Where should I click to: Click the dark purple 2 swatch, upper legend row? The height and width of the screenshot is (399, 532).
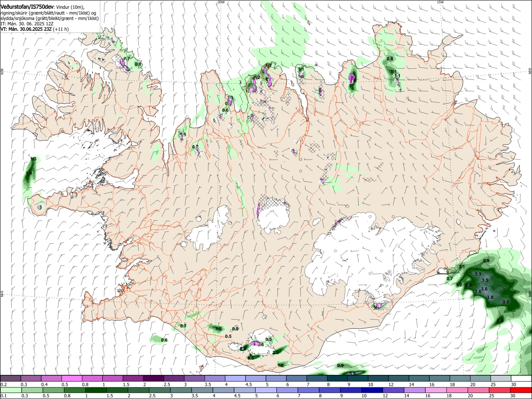click(x=153, y=379)
